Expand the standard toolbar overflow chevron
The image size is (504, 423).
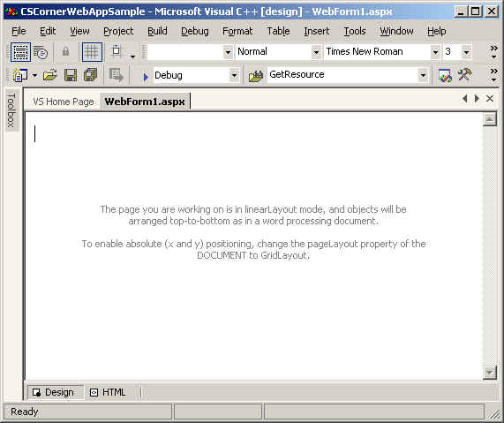tap(493, 75)
